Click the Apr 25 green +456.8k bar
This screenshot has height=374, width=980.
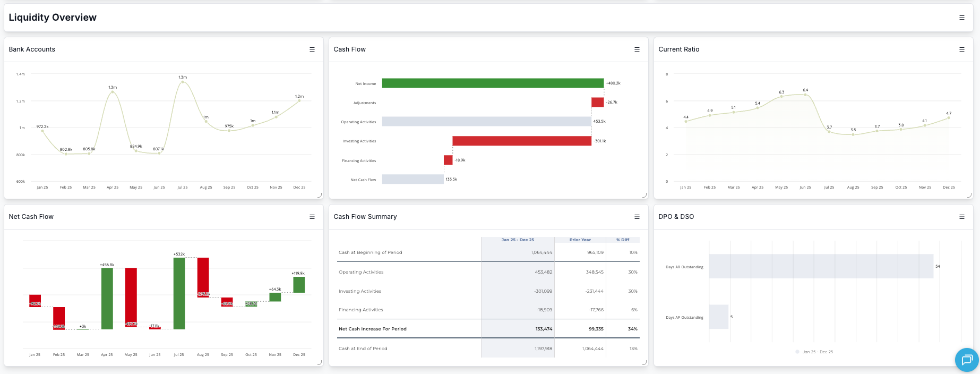tap(107, 299)
